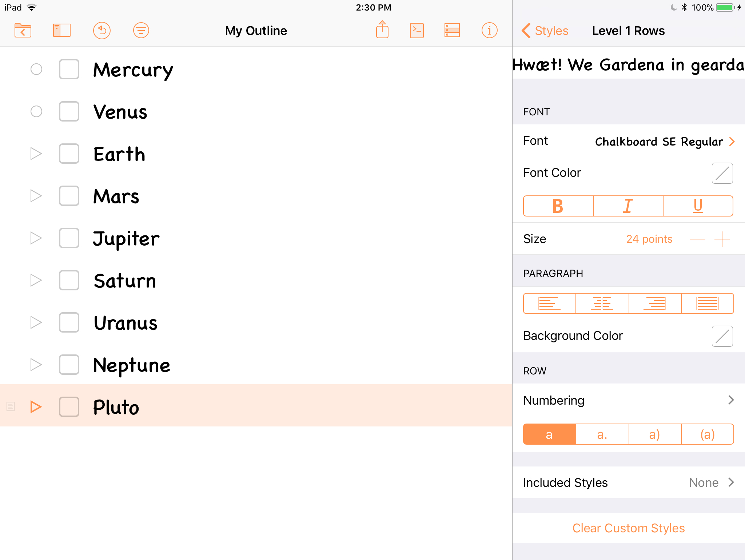Open the Numbering options row
This screenshot has width=745, height=560.
pyautogui.click(x=628, y=400)
